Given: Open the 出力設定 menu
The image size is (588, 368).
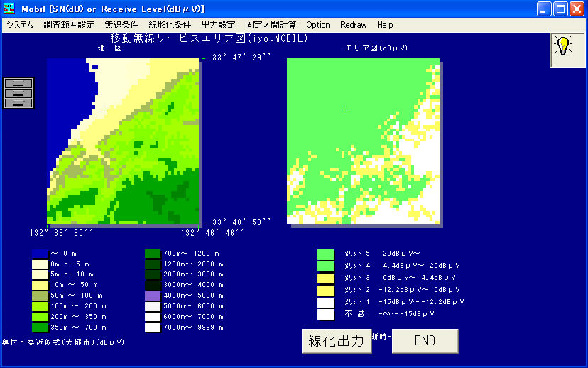Looking at the screenshot, I should 218,25.
